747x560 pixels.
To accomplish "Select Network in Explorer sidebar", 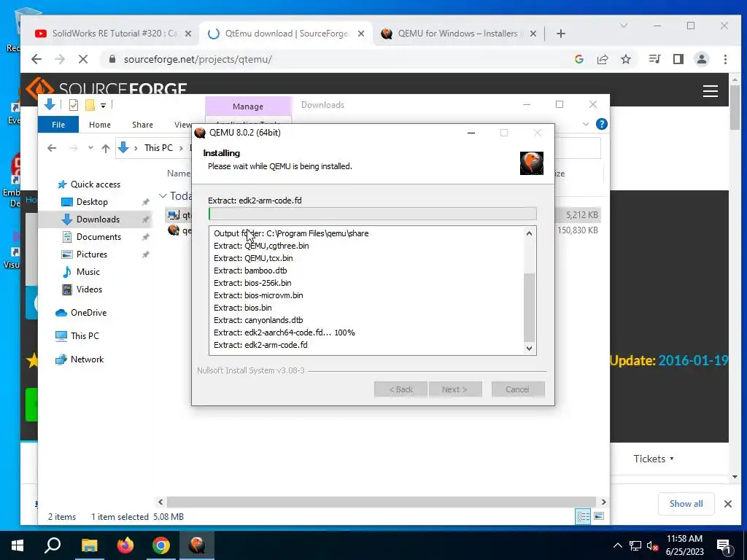I will [x=87, y=359].
